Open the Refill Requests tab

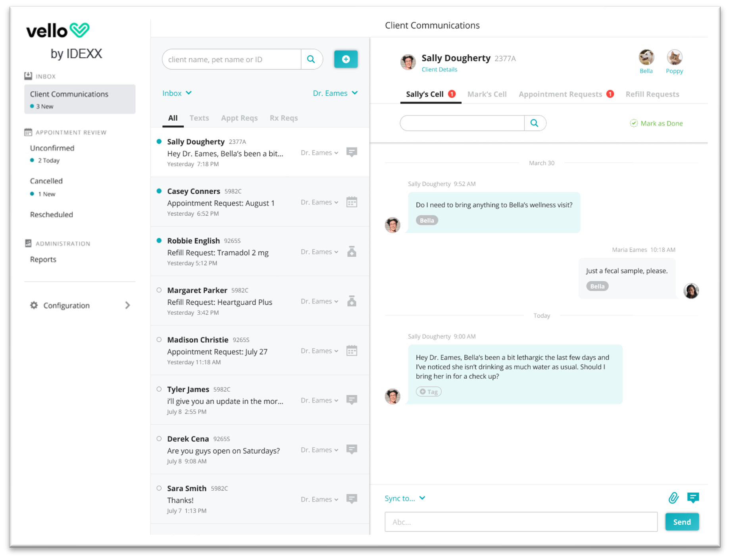[x=652, y=94]
